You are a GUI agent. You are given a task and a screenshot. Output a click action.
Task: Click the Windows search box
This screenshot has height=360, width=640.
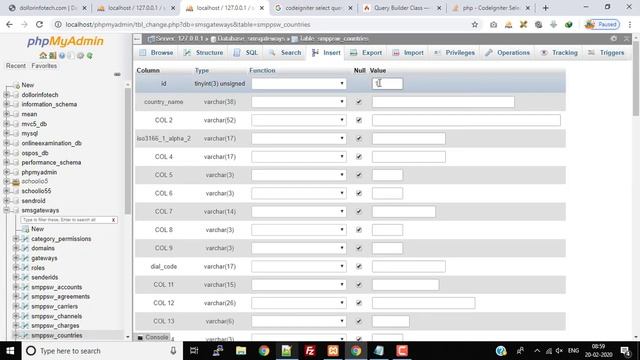(x=102, y=351)
